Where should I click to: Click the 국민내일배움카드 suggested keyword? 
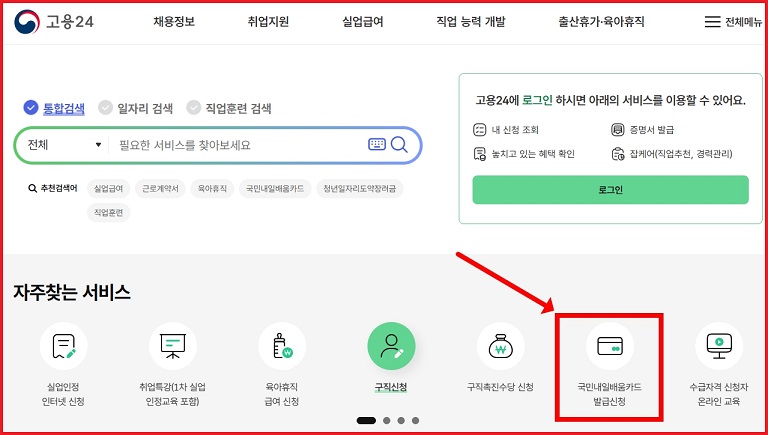tap(275, 189)
